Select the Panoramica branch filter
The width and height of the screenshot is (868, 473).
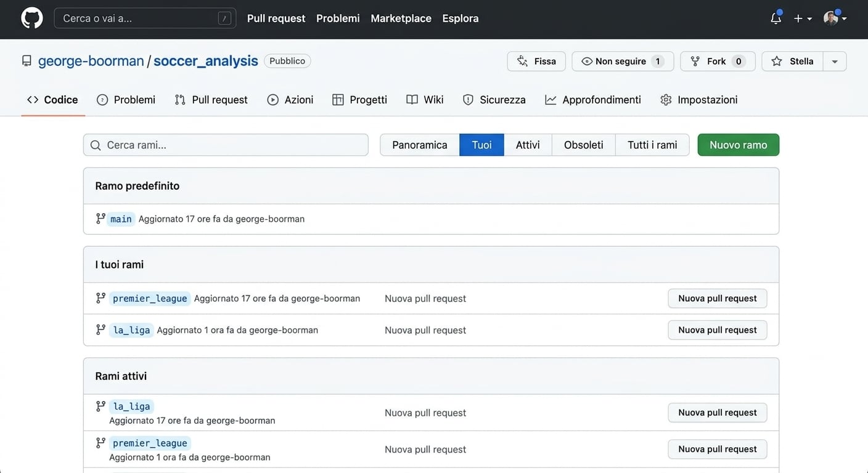(x=420, y=145)
